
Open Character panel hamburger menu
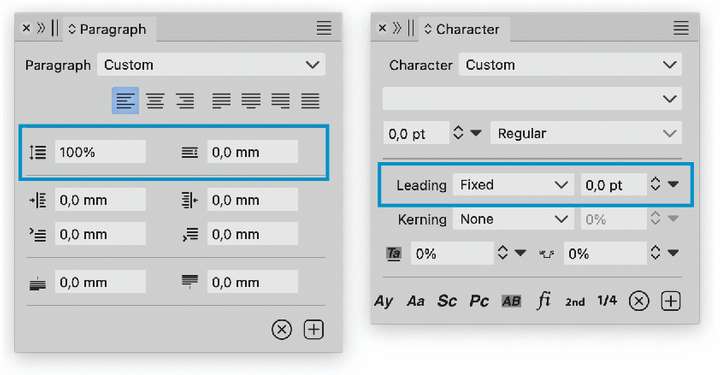click(x=681, y=28)
